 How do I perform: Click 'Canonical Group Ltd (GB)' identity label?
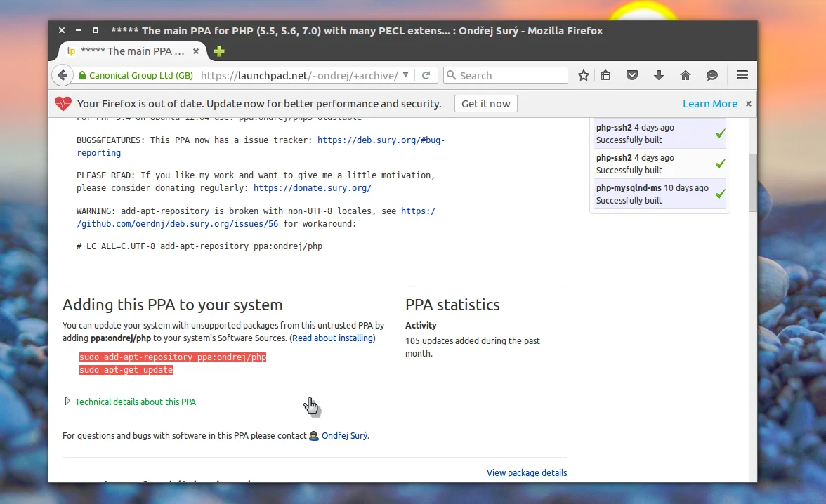(x=141, y=75)
